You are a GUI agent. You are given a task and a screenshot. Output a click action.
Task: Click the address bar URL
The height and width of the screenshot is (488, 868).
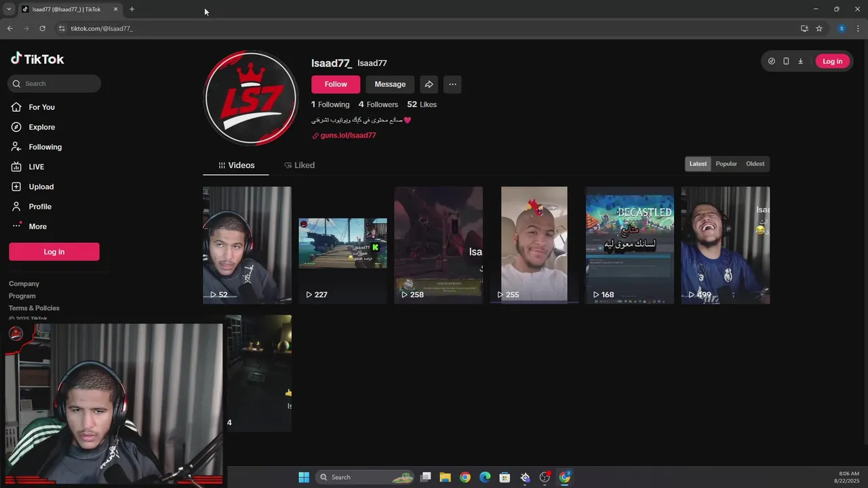[102, 28]
